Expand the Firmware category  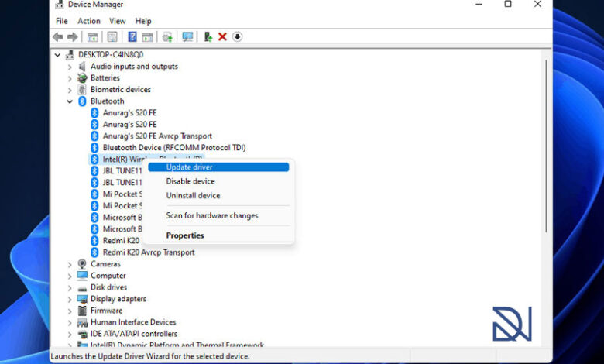70,311
